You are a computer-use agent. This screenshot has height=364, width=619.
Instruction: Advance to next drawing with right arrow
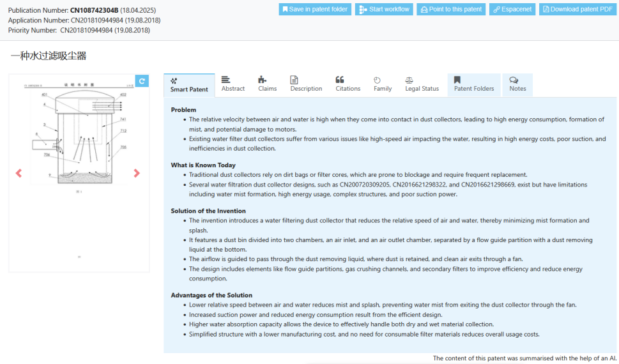pyautogui.click(x=136, y=173)
